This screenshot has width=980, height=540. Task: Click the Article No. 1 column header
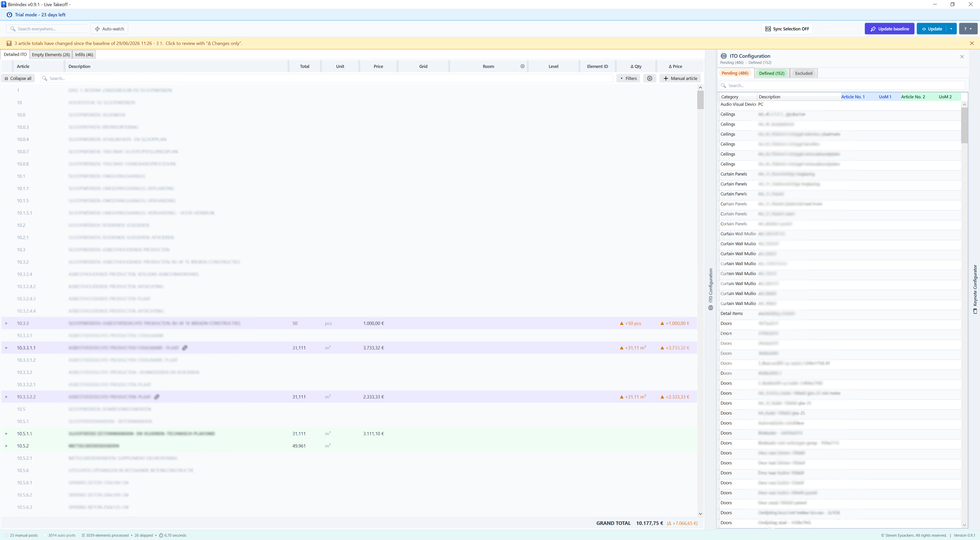pyautogui.click(x=853, y=97)
